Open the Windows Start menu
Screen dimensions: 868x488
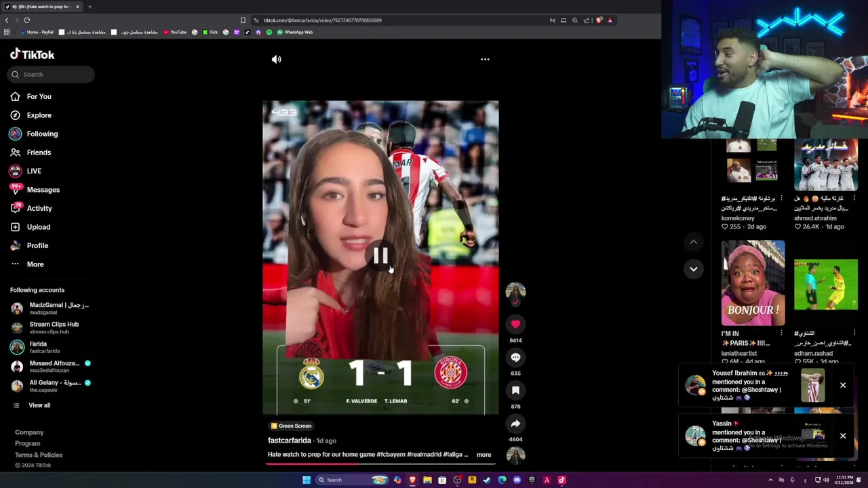coord(307,480)
